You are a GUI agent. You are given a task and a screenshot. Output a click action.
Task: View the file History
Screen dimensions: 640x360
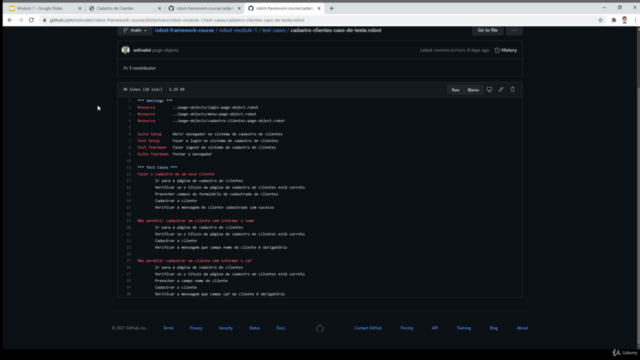[x=506, y=50]
